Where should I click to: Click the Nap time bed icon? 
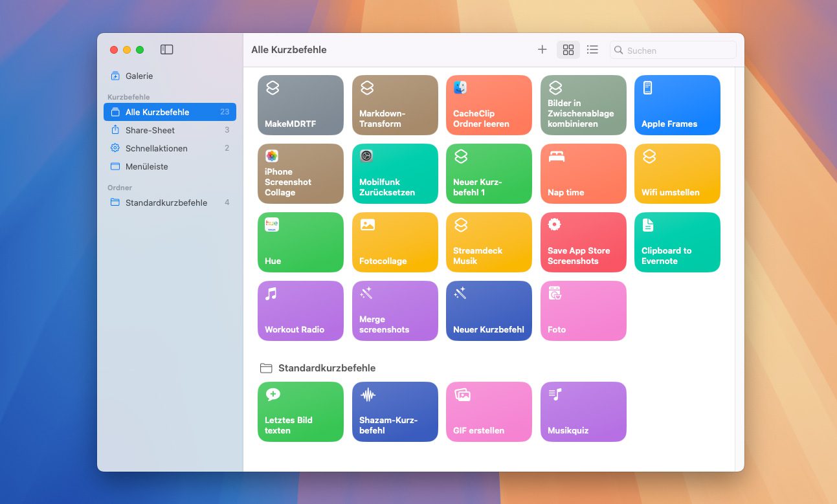pos(555,157)
